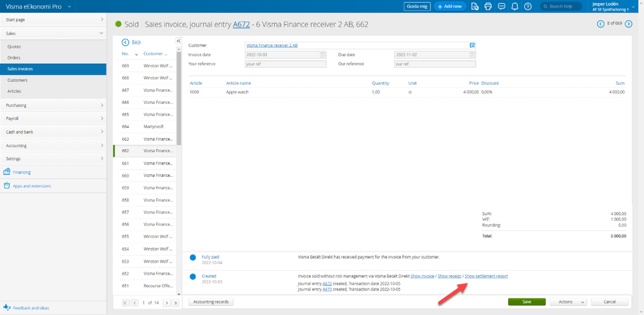
Task: Select invoice 664 MartynasR in list
Action: click(147, 127)
